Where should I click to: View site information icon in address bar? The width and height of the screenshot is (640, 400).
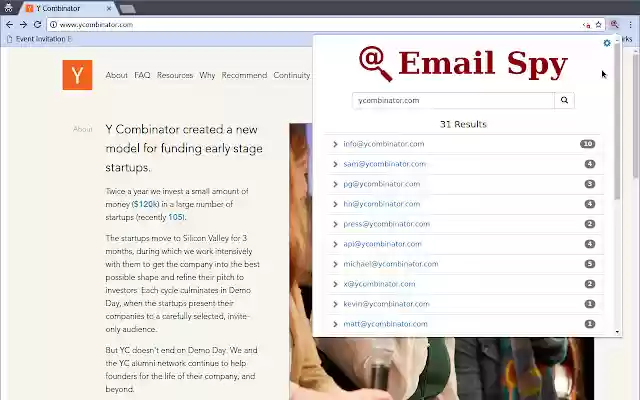coord(53,24)
